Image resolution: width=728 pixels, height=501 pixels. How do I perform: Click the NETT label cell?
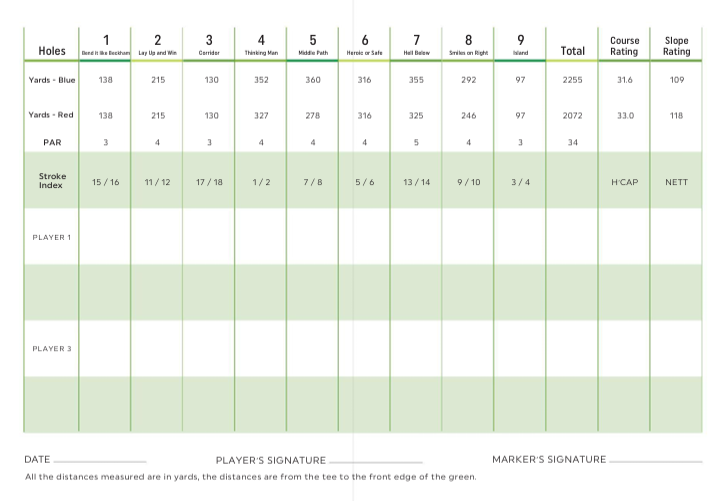point(676,182)
